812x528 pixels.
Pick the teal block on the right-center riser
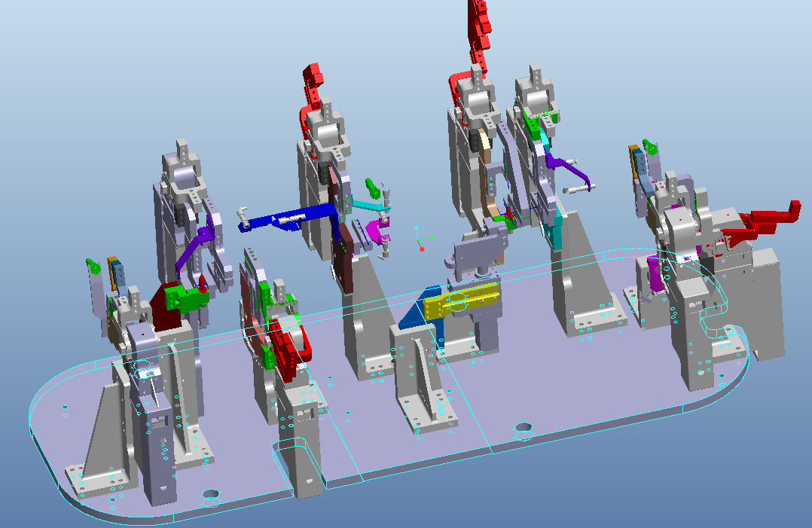tap(556, 231)
